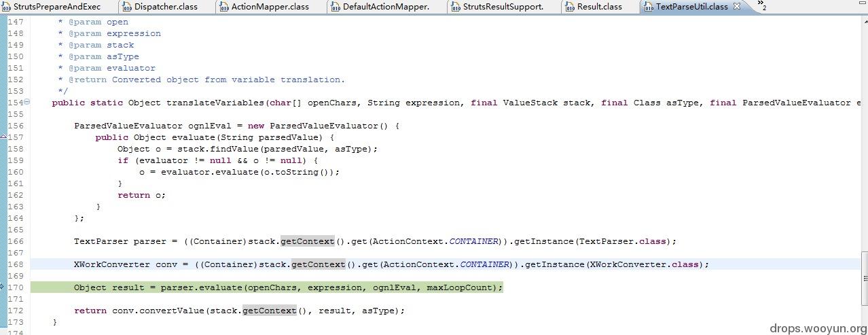Click the class file icon on ActionMapper tab
This screenshot has width=868, height=335.
(x=224, y=7)
